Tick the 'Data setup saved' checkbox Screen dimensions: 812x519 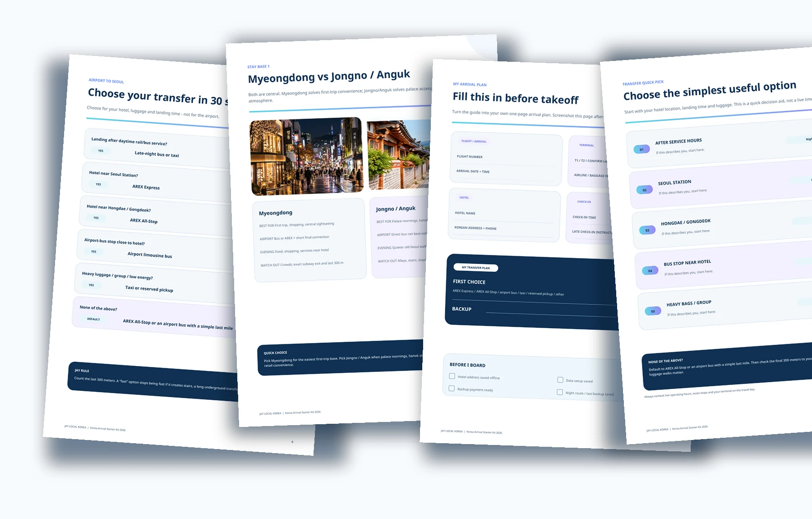[560, 380]
